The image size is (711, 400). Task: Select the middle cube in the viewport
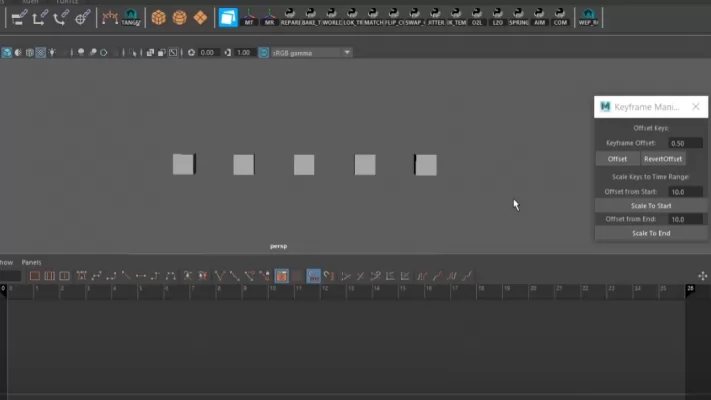click(304, 165)
